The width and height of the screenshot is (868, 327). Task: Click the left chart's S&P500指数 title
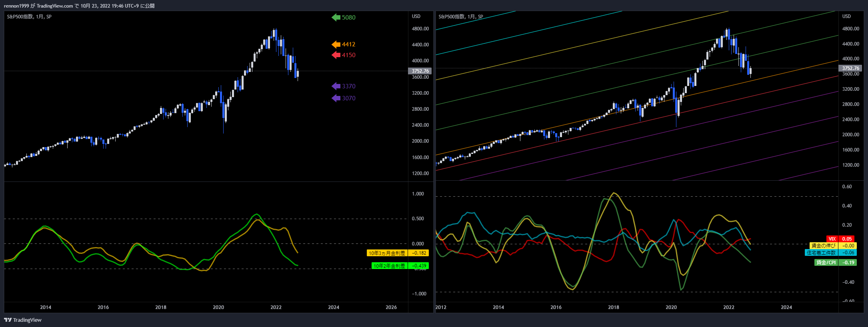(x=29, y=17)
